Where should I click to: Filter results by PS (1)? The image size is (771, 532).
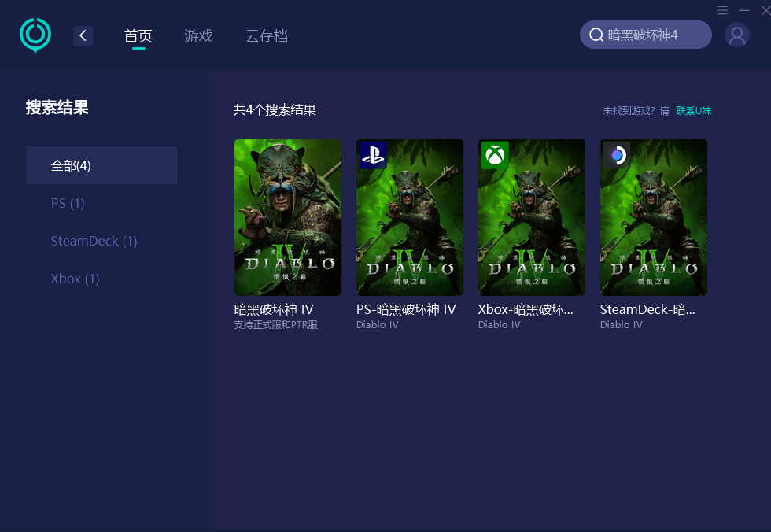[x=68, y=203]
